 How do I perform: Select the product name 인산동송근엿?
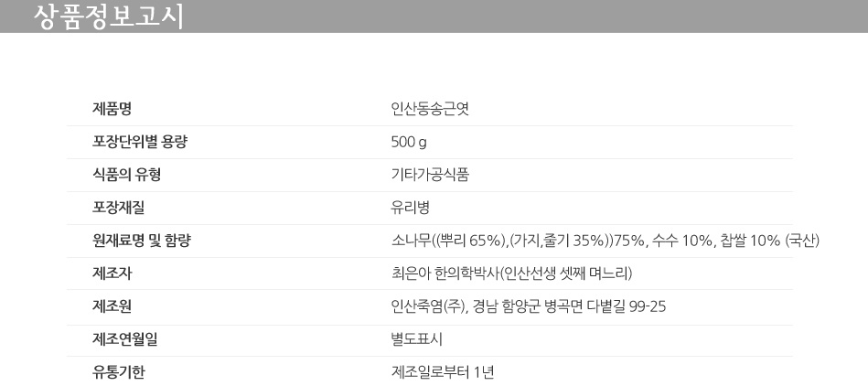(x=430, y=110)
